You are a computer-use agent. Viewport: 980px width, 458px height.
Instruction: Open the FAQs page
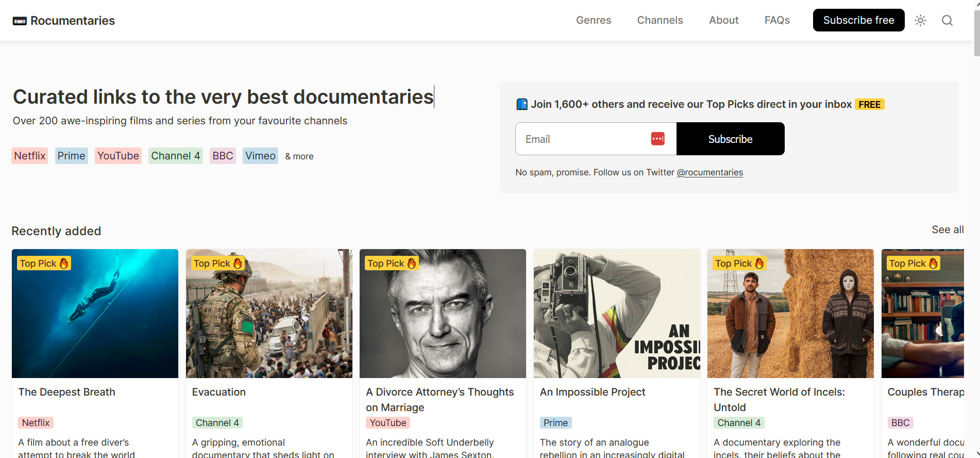click(776, 20)
